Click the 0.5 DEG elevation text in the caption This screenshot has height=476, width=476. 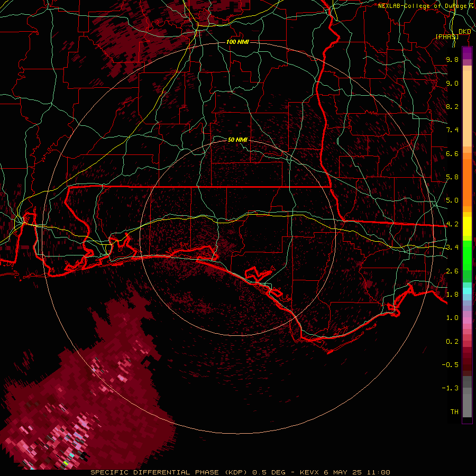click(269, 472)
